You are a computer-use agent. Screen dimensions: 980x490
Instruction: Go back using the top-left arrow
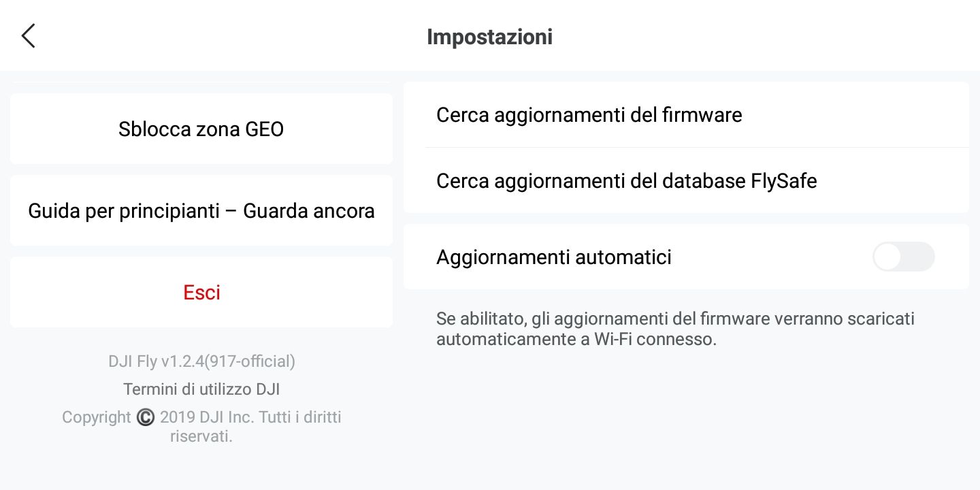[x=28, y=36]
